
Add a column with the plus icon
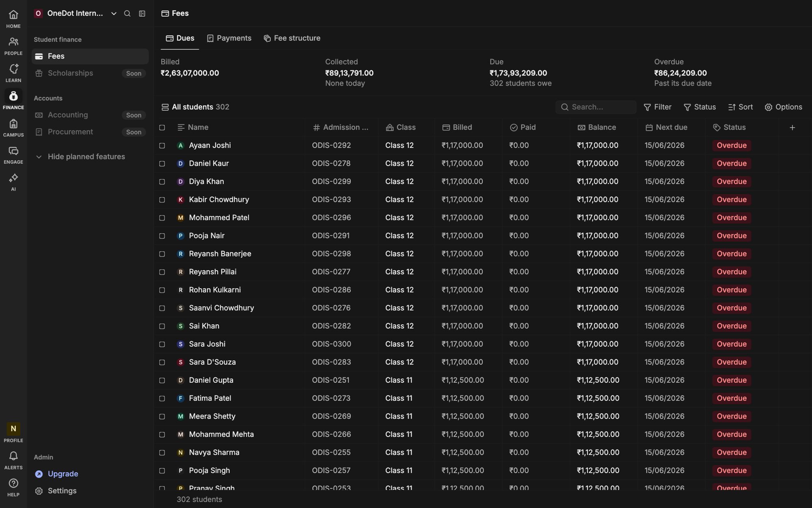(x=792, y=128)
